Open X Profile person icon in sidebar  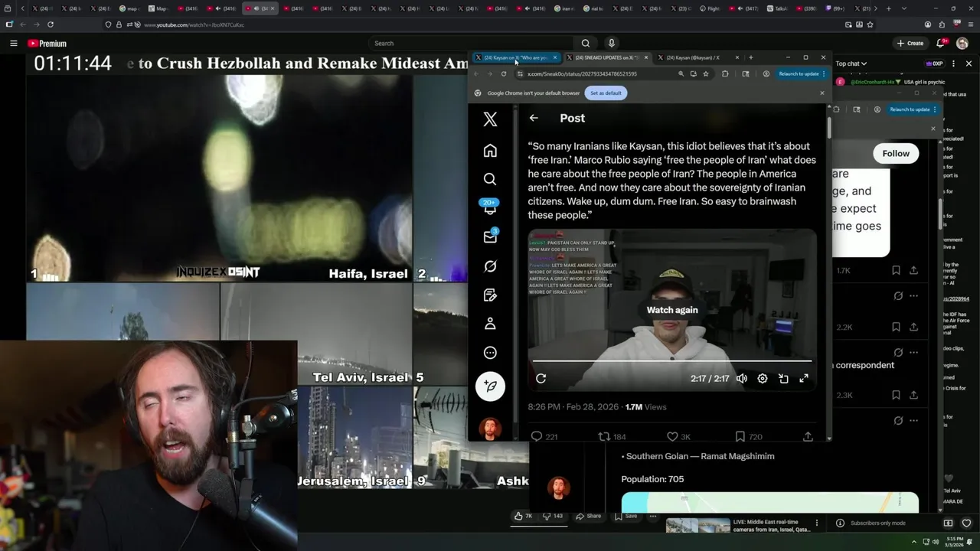point(490,324)
